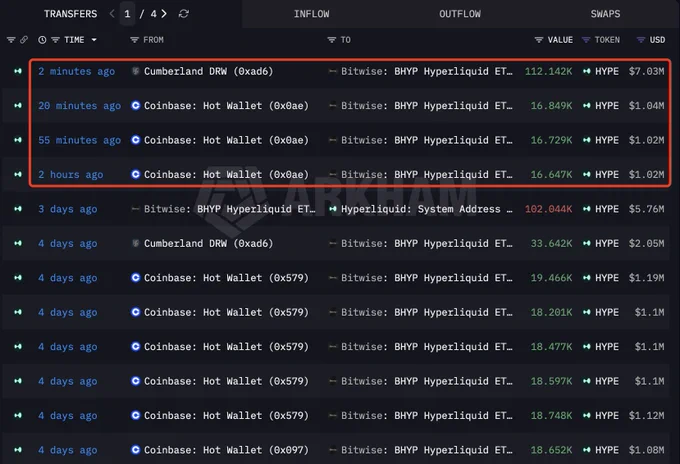The image size is (680, 464).
Task: Open Hyperliquid: System Address entity
Action: [427, 209]
